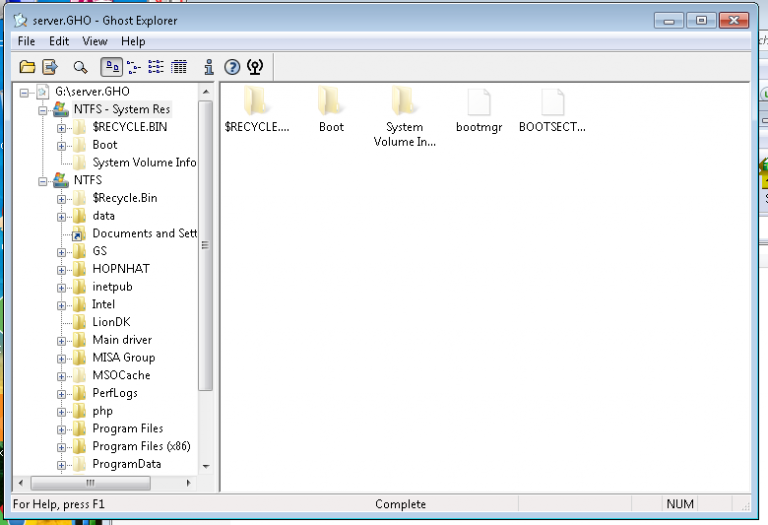The image size is (768, 525).
Task: Click the Help question mark icon
Action: (x=232, y=67)
